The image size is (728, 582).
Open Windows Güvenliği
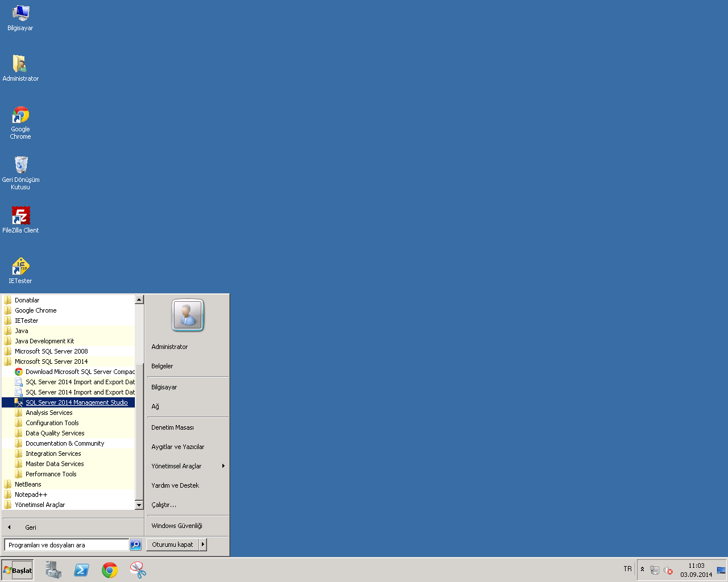pyautogui.click(x=188, y=526)
